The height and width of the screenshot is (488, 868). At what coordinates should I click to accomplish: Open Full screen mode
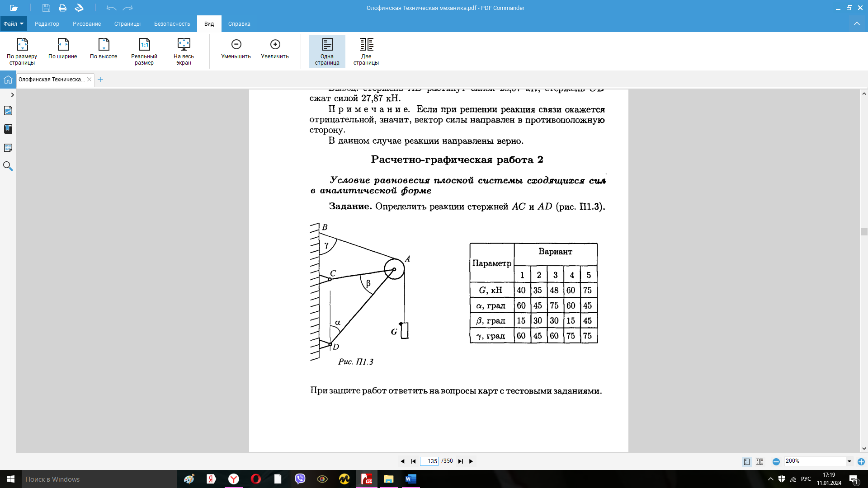(184, 45)
